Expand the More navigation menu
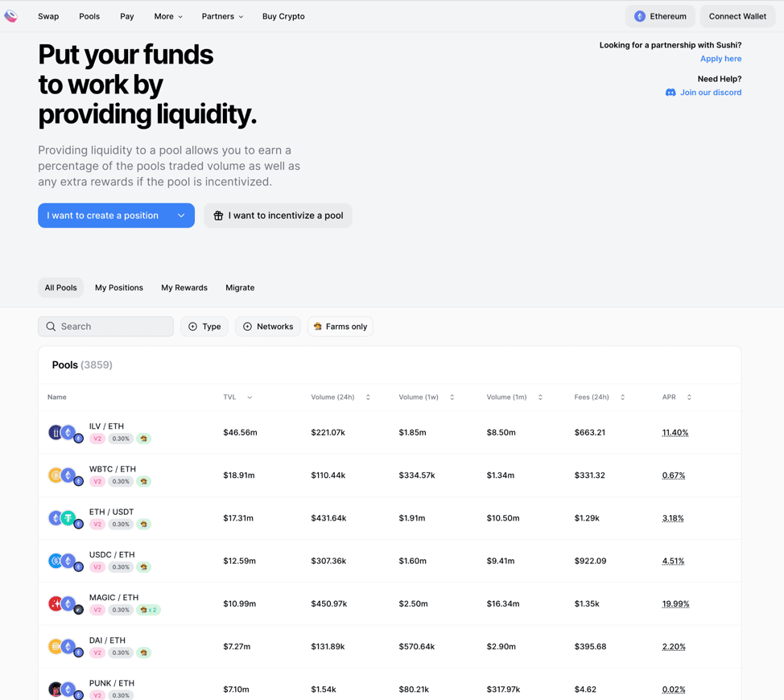 [x=168, y=16]
